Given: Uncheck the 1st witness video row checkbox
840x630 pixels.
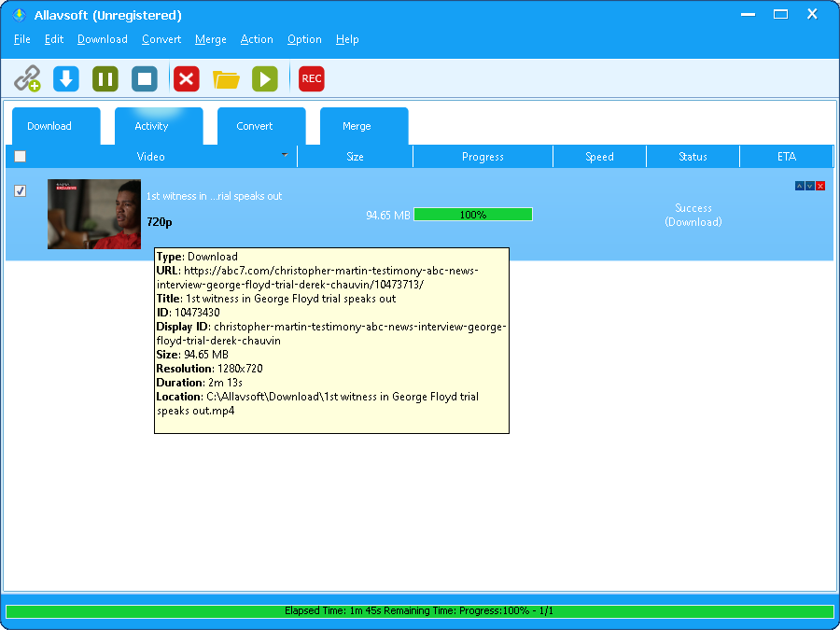Looking at the screenshot, I should pyautogui.click(x=20, y=190).
